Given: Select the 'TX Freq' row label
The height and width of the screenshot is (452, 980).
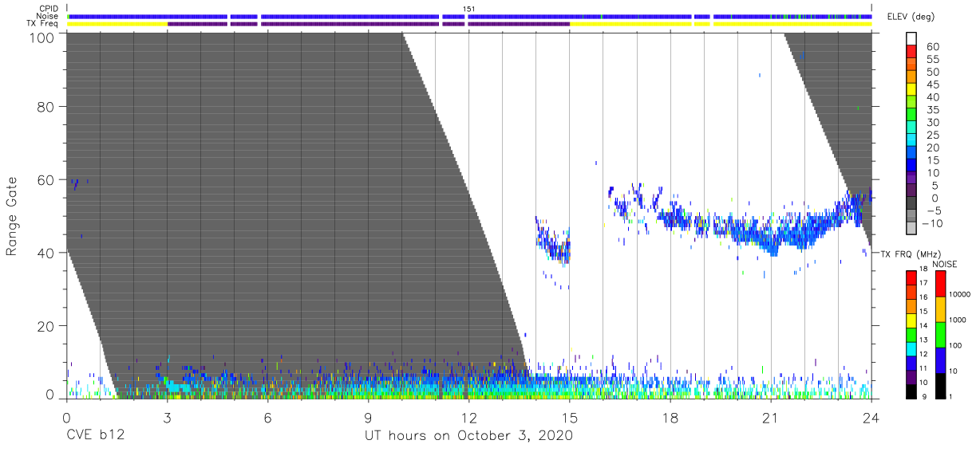Looking at the screenshot, I should (x=42, y=24).
